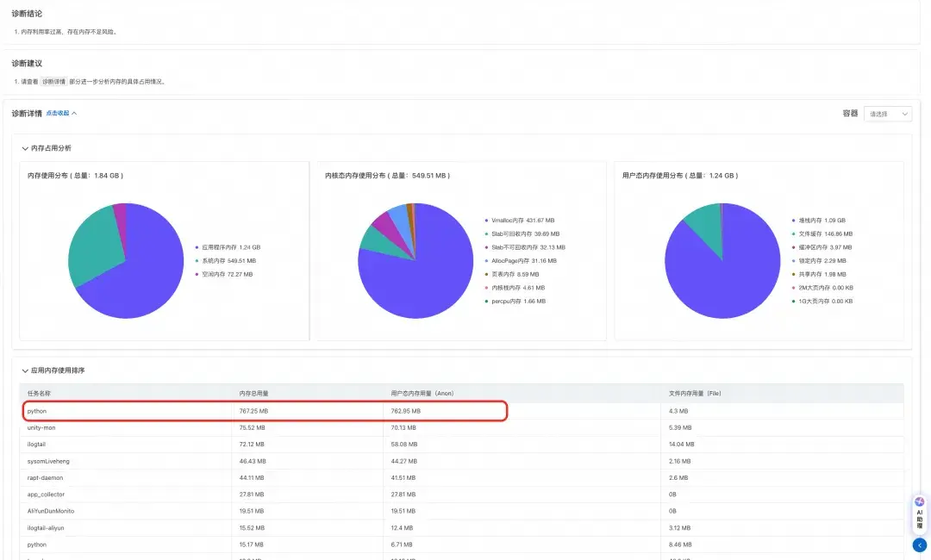
Task: Click the 8.46 MB file memory cell
Action: tap(680, 544)
